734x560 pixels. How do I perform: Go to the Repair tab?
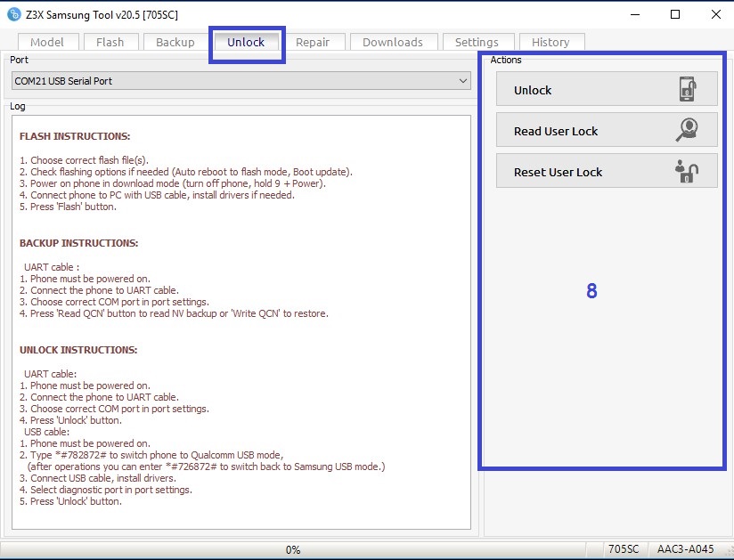click(x=313, y=42)
